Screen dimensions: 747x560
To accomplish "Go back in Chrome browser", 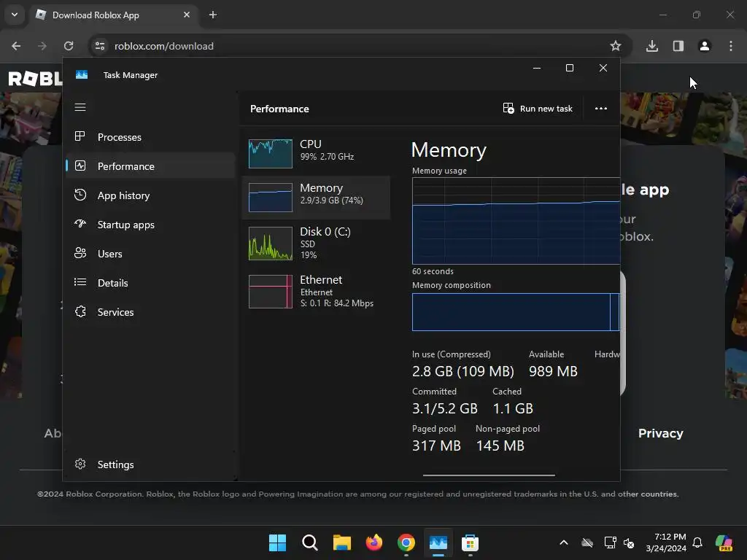I will 16,46.
